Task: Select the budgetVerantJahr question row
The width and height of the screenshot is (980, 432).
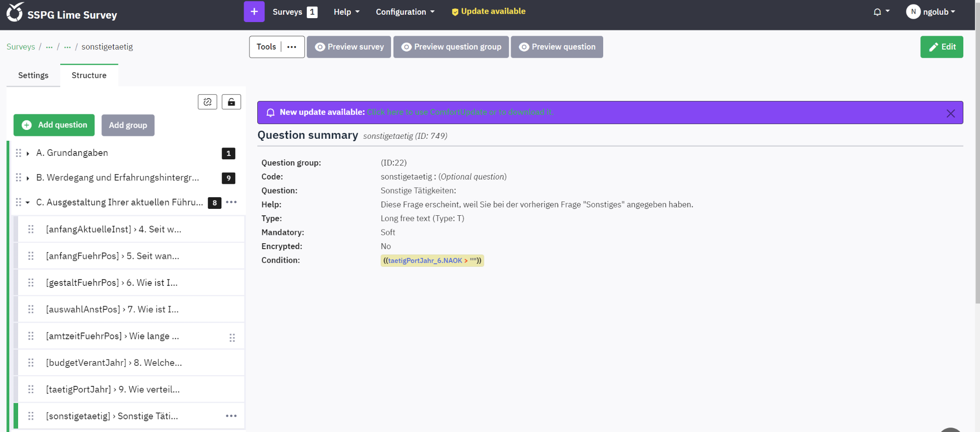Action: coord(131,363)
